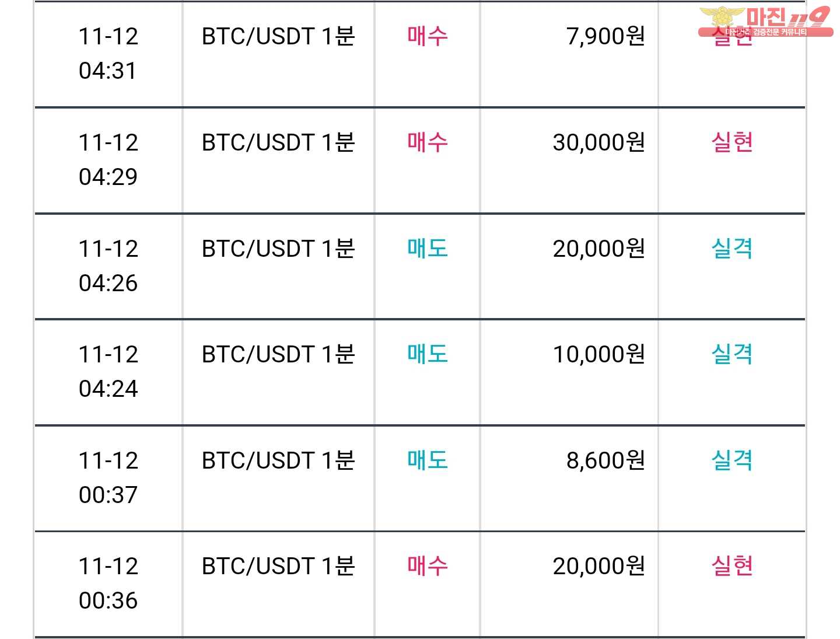Click BTC/USDT 1분 in the 04:24 row
Screen dimensions: 840x639
pos(278,354)
